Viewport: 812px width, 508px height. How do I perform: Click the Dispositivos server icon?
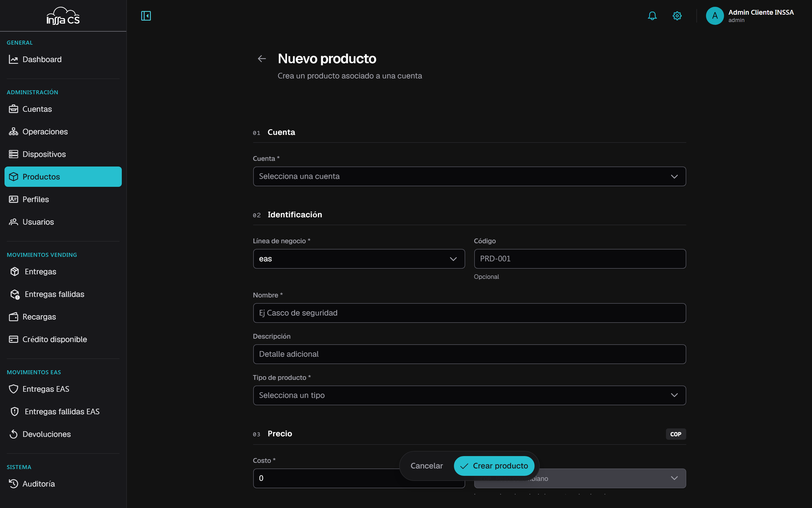coord(14,154)
